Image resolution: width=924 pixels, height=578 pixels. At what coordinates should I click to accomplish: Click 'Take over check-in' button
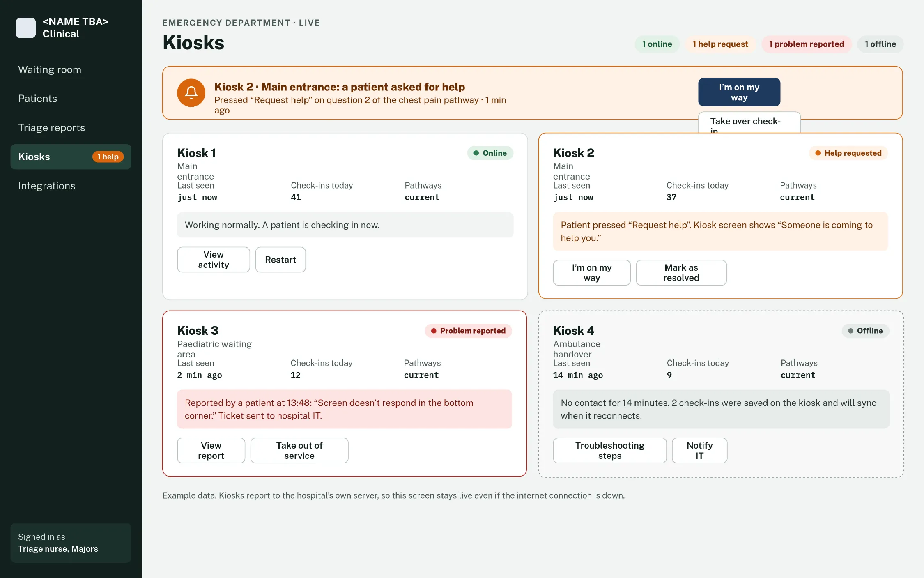(x=749, y=122)
